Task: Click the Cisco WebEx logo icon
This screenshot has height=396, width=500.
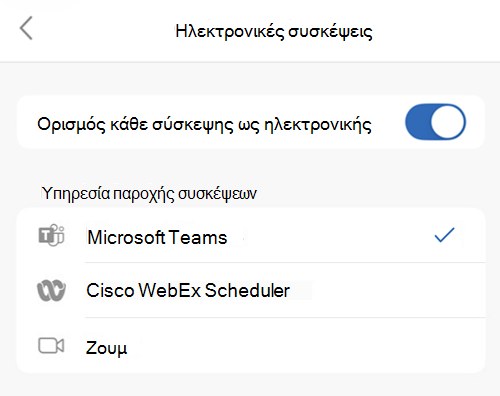Action: click(x=51, y=290)
